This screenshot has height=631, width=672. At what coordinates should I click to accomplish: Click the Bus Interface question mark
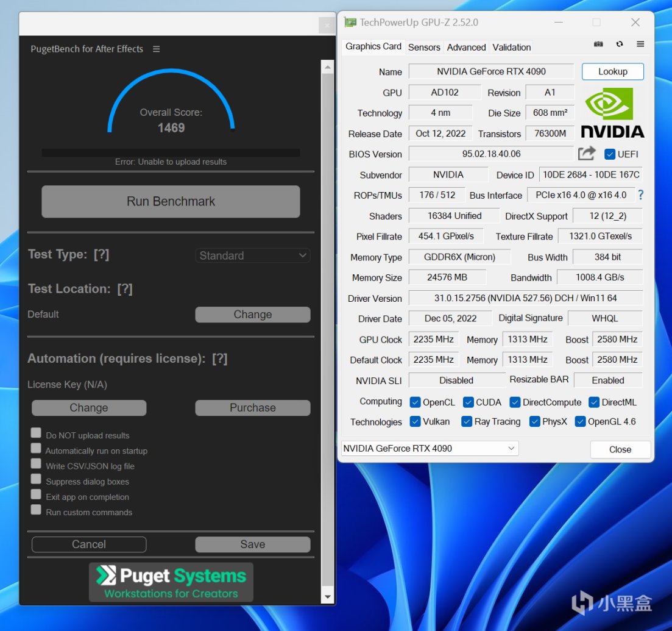click(641, 195)
